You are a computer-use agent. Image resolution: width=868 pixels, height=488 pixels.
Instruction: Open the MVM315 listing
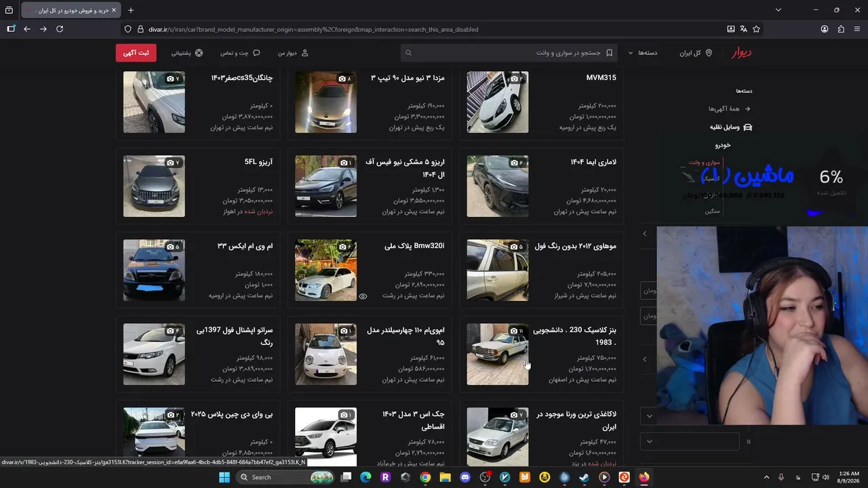tap(541, 102)
